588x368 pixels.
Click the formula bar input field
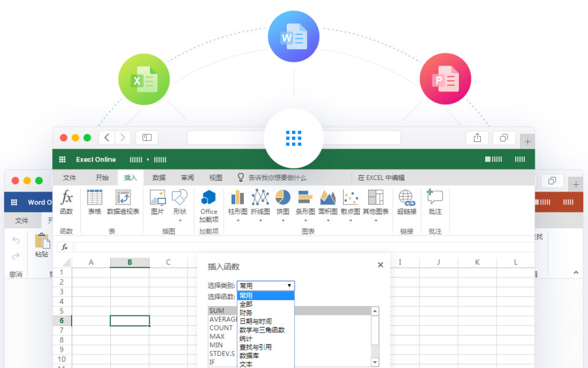click(x=304, y=247)
